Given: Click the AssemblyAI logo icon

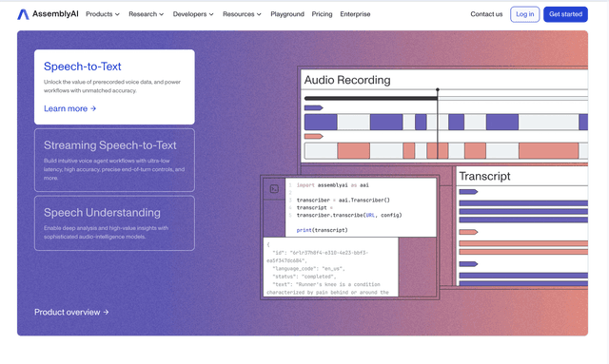Looking at the screenshot, I should 23,14.
